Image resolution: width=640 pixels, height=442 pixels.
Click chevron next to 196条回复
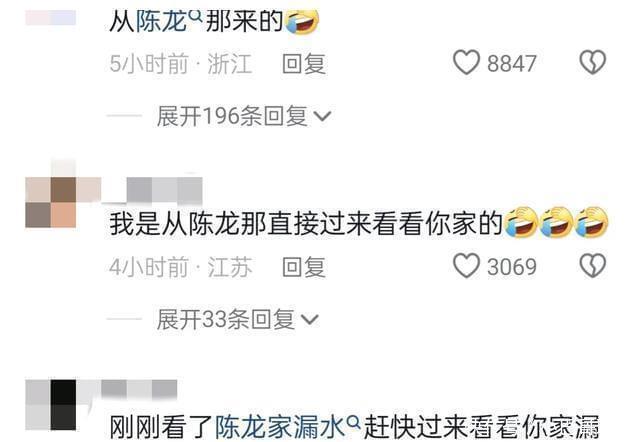pos(322,117)
